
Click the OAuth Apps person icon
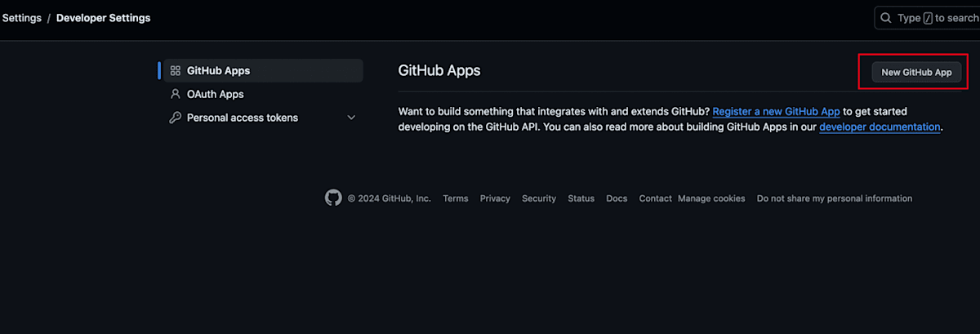click(x=175, y=94)
